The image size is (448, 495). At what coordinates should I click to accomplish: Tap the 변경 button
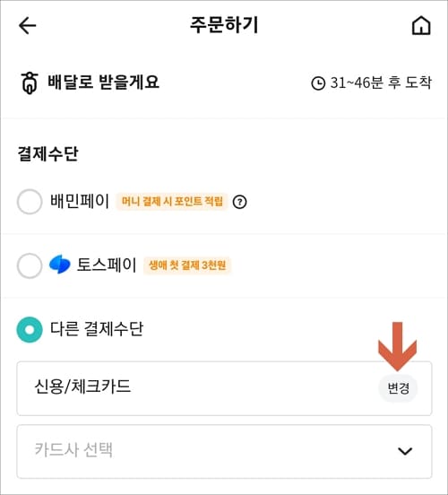(398, 388)
